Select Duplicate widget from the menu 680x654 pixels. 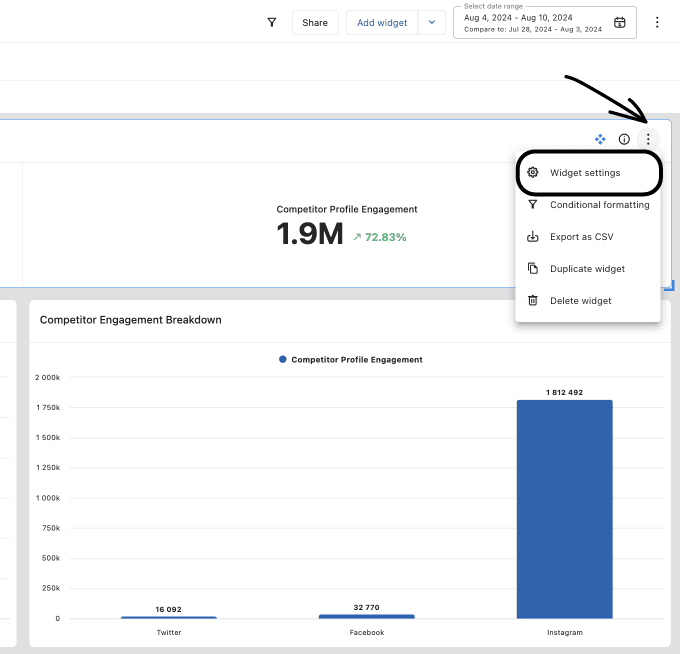(587, 269)
